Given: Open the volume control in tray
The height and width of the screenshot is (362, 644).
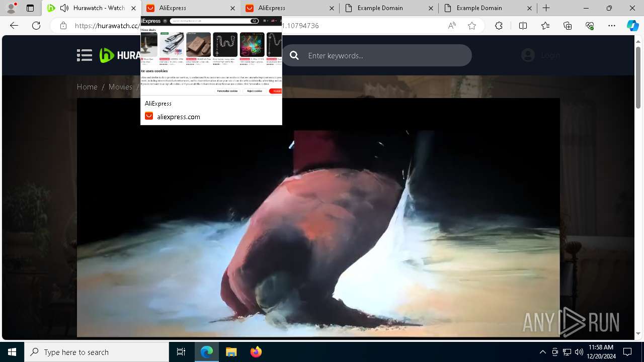Looking at the screenshot, I should pos(579,352).
